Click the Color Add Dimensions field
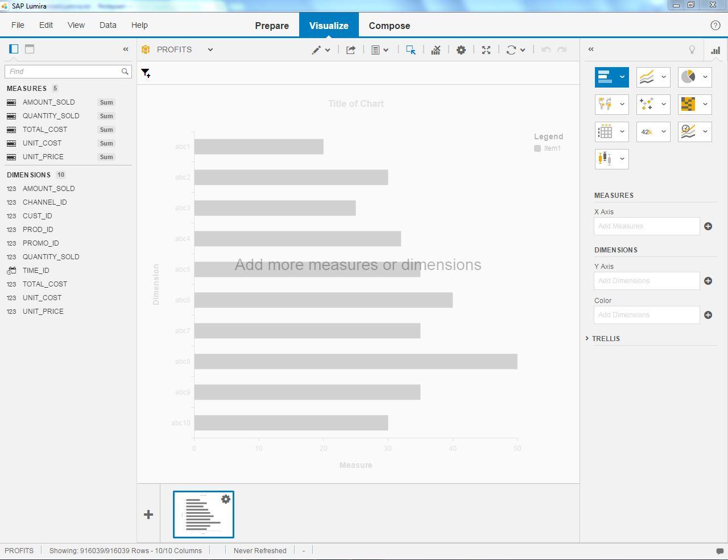Screen dimensions: 728x560 point(647,315)
